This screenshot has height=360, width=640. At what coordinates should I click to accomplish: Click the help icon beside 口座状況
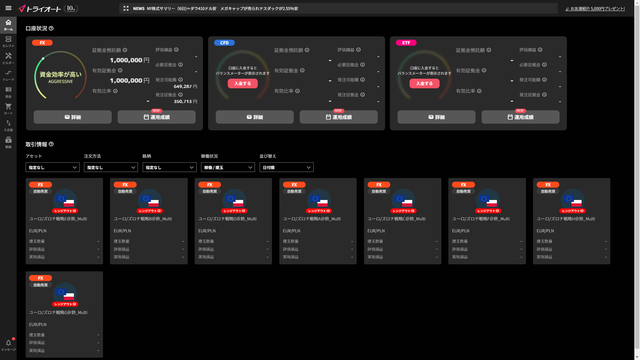pos(51,29)
